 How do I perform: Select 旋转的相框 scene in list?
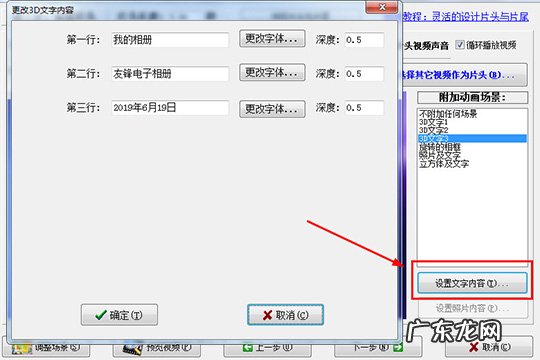click(x=439, y=147)
